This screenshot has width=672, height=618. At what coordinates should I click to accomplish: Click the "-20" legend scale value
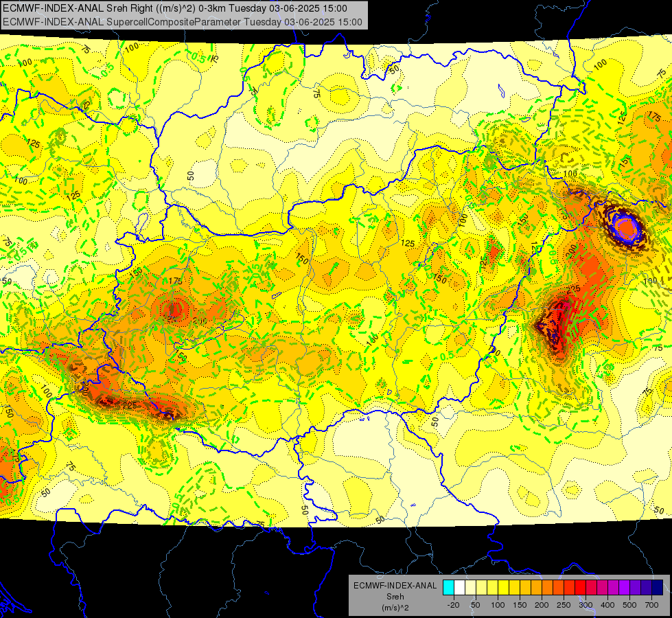(454, 605)
